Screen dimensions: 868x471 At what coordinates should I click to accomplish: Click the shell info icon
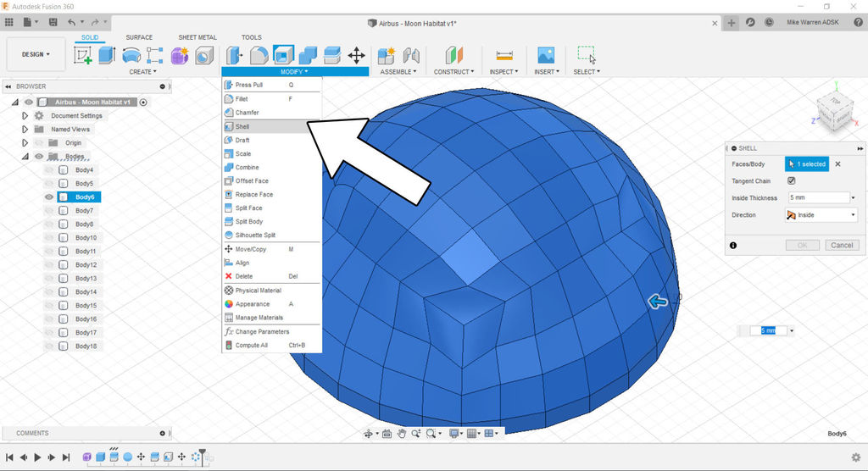[733, 245]
